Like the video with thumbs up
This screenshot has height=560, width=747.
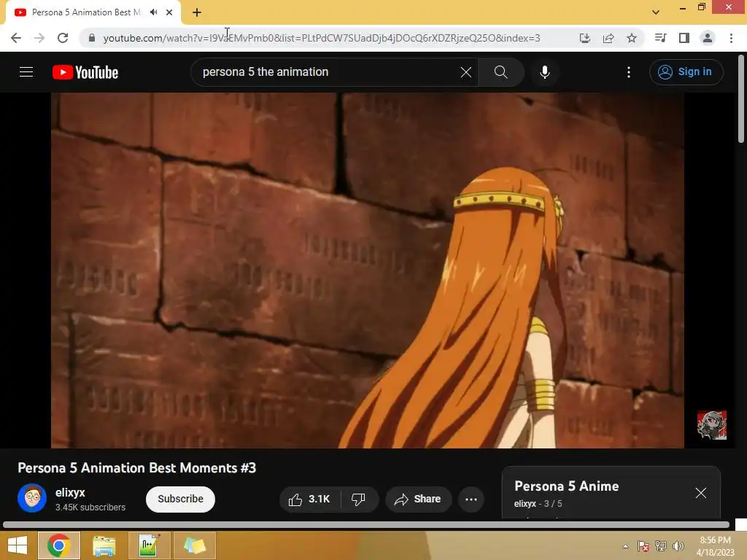tap(309, 499)
